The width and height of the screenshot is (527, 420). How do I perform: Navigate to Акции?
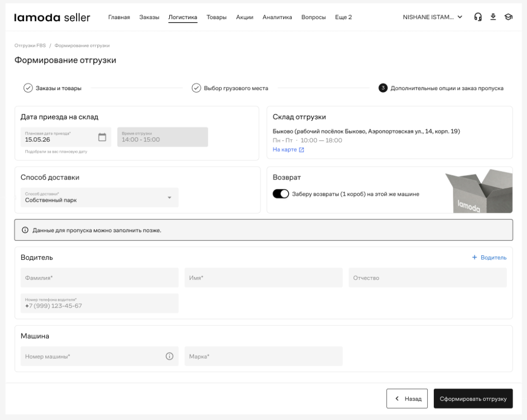point(244,17)
